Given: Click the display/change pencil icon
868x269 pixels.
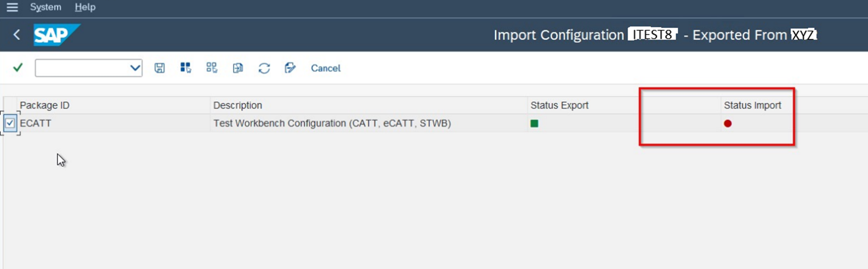Looking at the screenshot, I should click(290, 68).
